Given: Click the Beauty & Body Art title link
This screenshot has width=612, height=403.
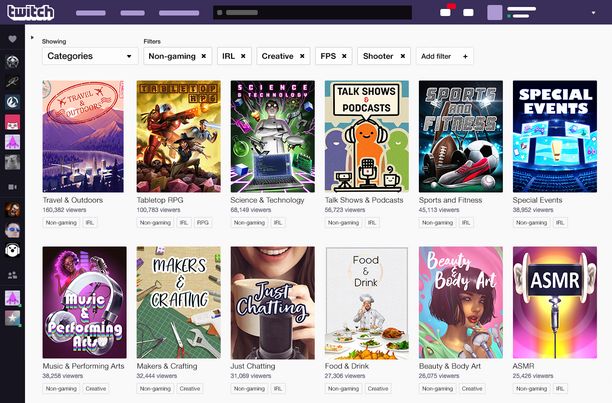Looking at the screenshot, I should click(x=450, y=366).
